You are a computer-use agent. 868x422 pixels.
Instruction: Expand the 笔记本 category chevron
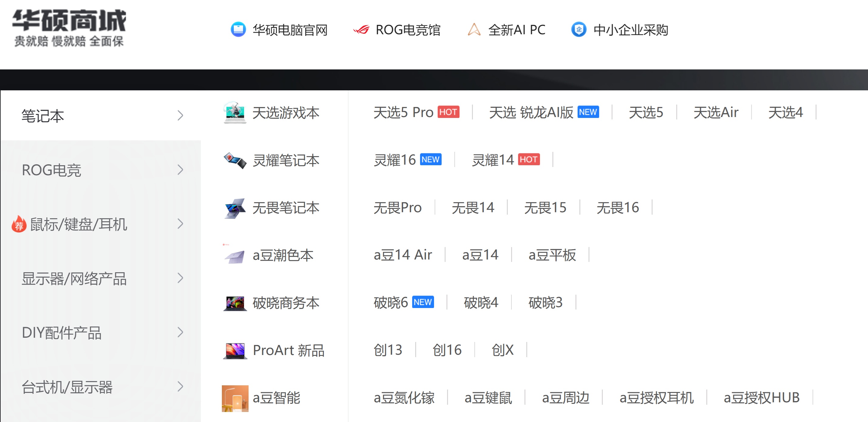point(181,116)
